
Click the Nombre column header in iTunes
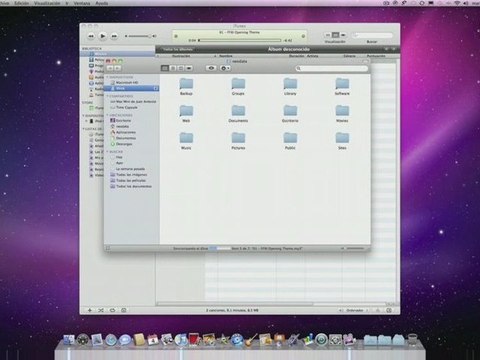click(x=226, y=56)
